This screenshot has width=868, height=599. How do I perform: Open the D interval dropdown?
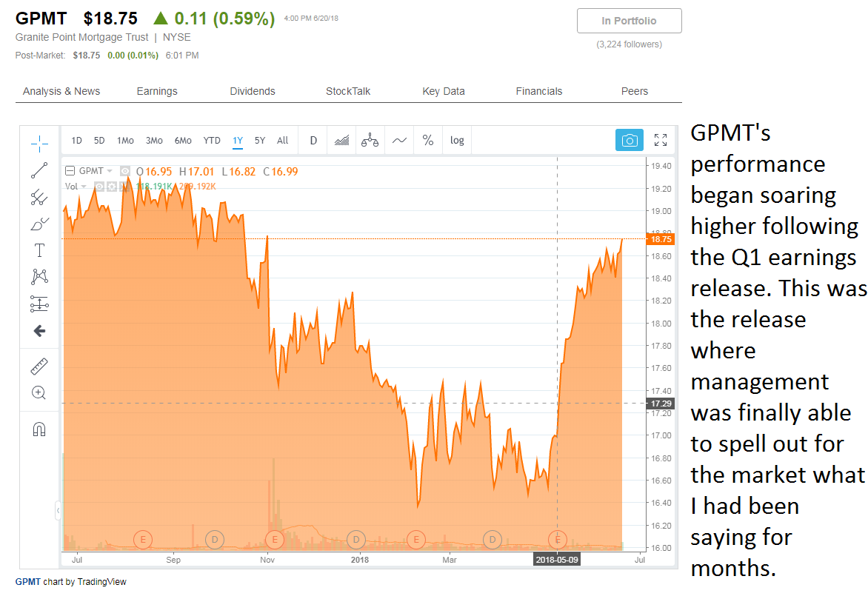[x=313, y=141]
